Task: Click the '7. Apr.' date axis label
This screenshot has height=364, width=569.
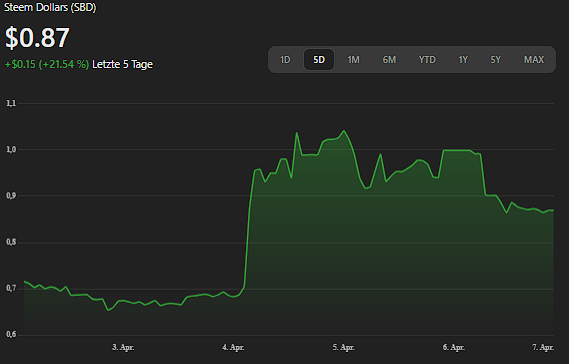Action: click(x=543, y=347)
